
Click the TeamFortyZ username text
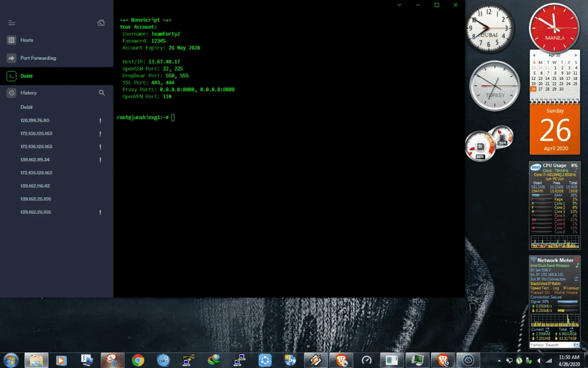pos(165,34)
